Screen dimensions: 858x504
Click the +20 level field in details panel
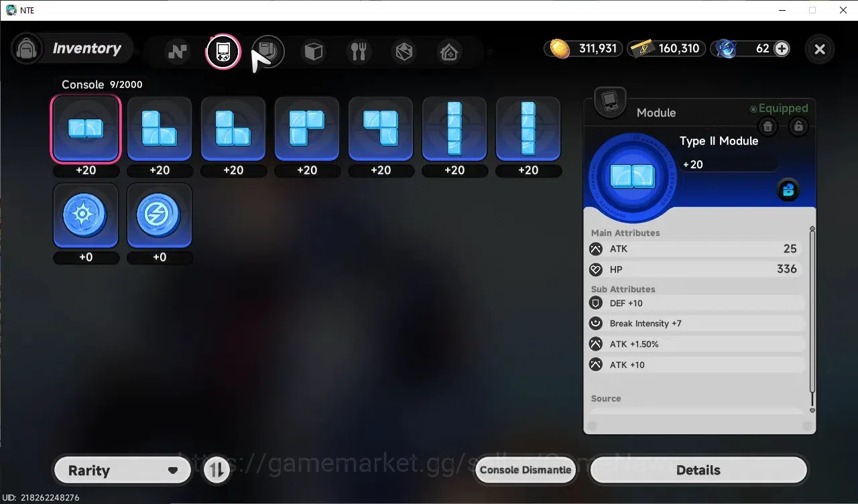[729, 164]
